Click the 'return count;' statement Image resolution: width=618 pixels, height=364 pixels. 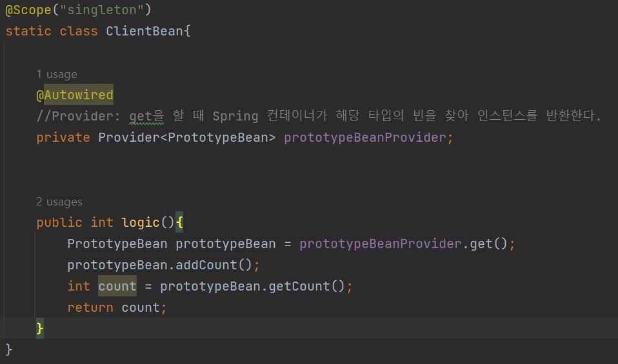click(117, 307)
